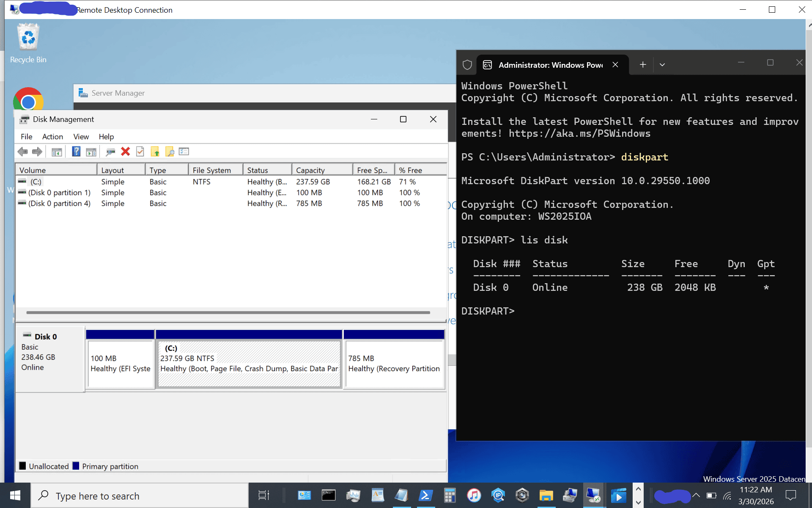The height and width of the screenshot is (508, 812).
Task: Click the checklist settings toolbar icon
Action: pyautogui.click(x=184, y=152)
